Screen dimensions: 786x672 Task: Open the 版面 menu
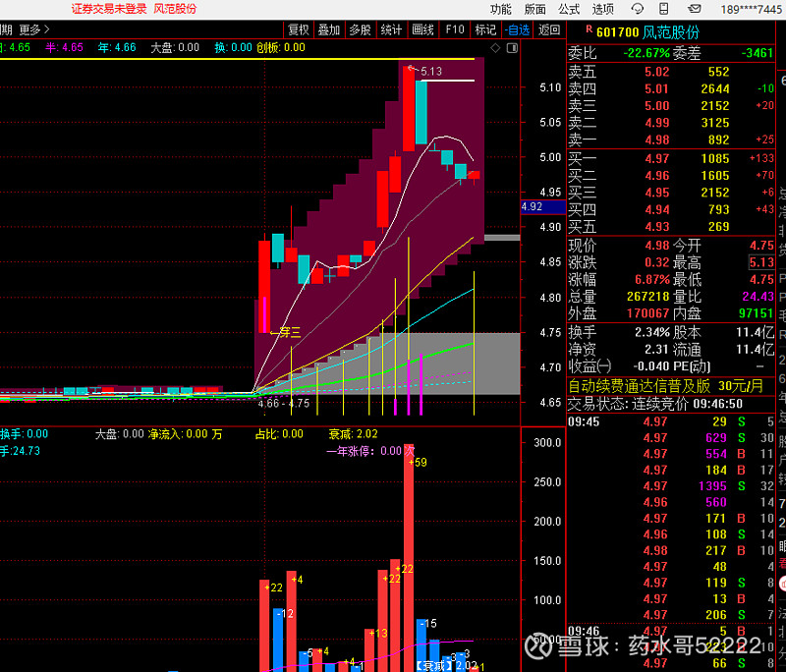tap(534, 9)
